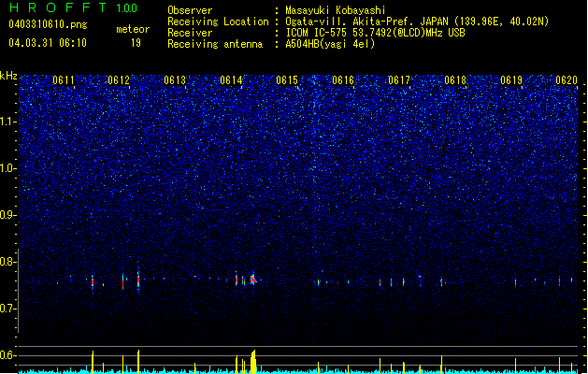The width and height of the screenshot is (588, 374).
Task: Click the 0614 time marker
Action: pyautogui.click(x=231, y=80)
